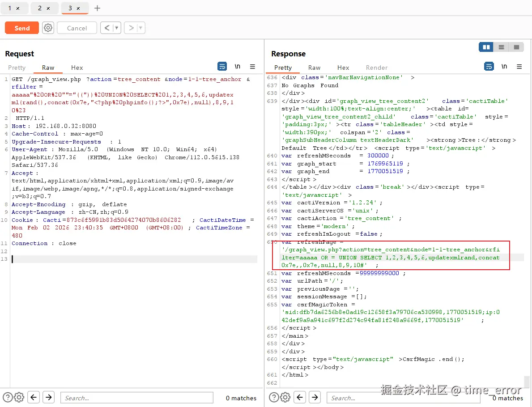This screenshot has height=407, width=532.
Task: Toggle non-printable \n chars in Response panel
Action: click(x=504, y=67)
